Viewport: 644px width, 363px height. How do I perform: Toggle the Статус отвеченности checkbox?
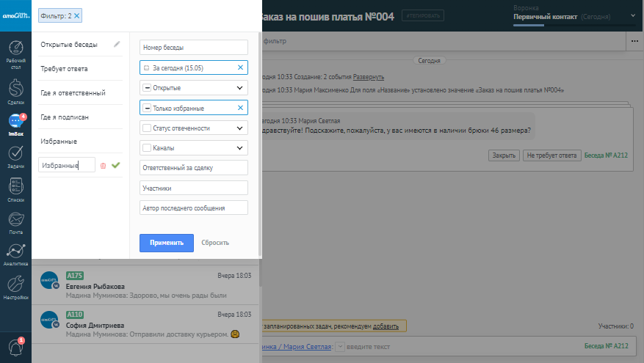(147, 128)
